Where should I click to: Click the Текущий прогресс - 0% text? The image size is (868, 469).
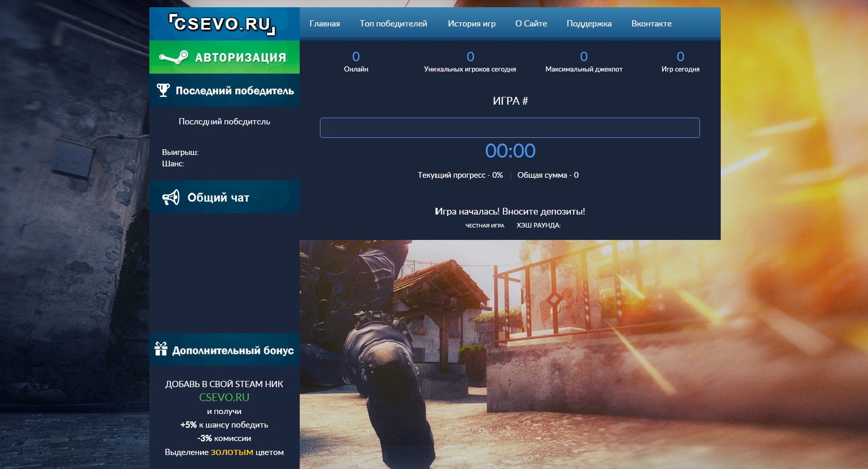(460, 175)
